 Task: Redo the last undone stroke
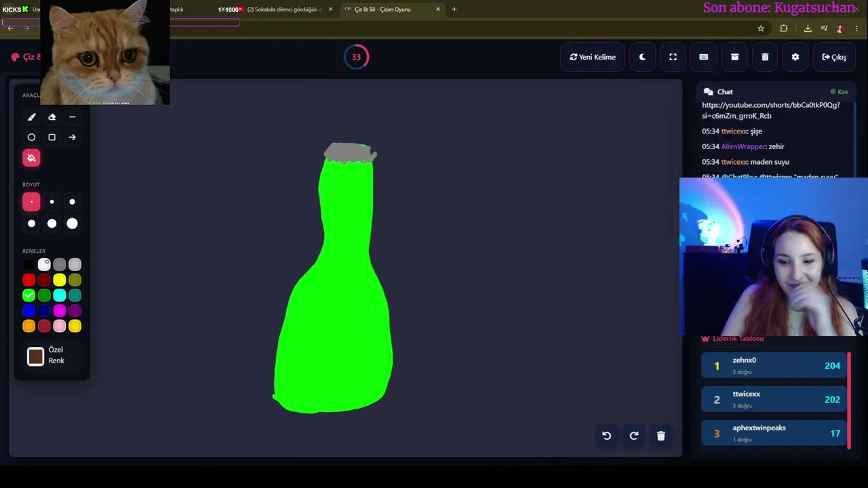point(634,436)
